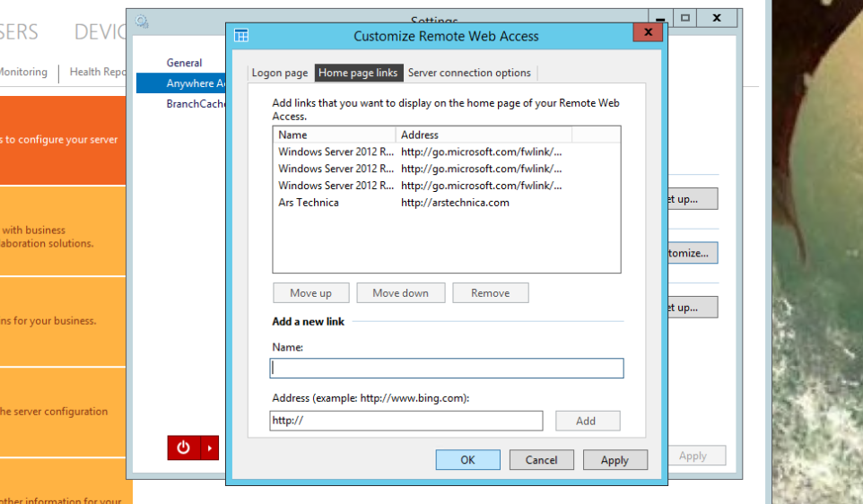Close the Customize Remote Web Access dialog
The width and height of the screenshot is (863, 504).
point(648,32)
